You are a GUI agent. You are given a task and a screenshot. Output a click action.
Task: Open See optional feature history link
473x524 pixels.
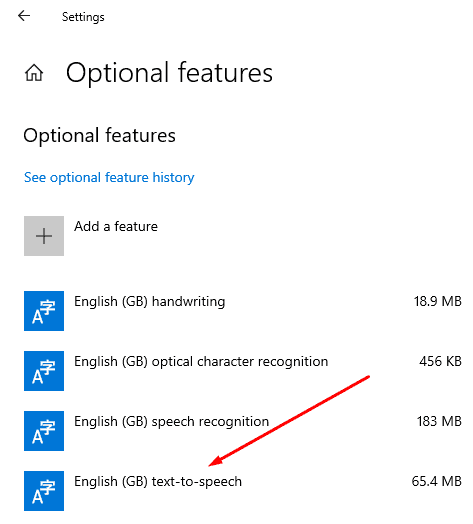point(109,177)
